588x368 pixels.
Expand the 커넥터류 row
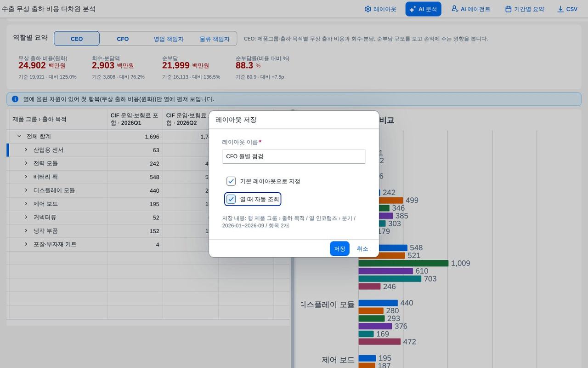coord(26,217)
